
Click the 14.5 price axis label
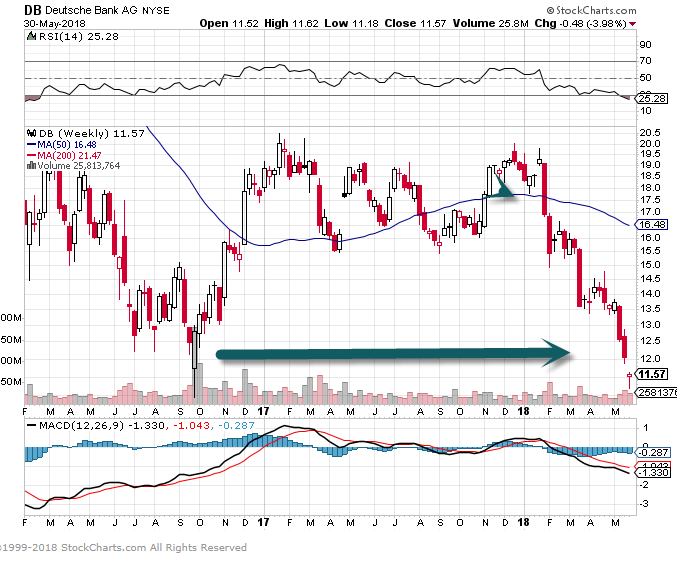[x=650, y=279]
